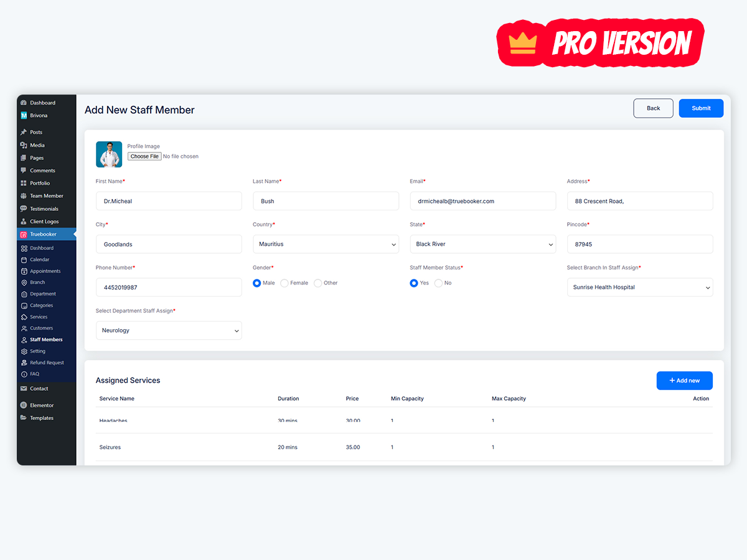
Task: Click Add new in Assigned Services
Action: pyautogui.click(x=684, y=380)
